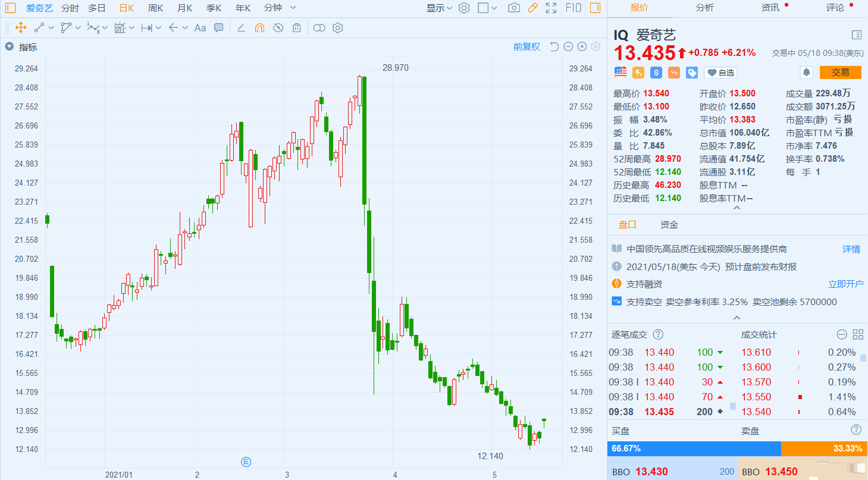Viewport: 868px width, 480px height.
Task: Add stock to 自选 watchlist
Action: [x=720, y=73]
